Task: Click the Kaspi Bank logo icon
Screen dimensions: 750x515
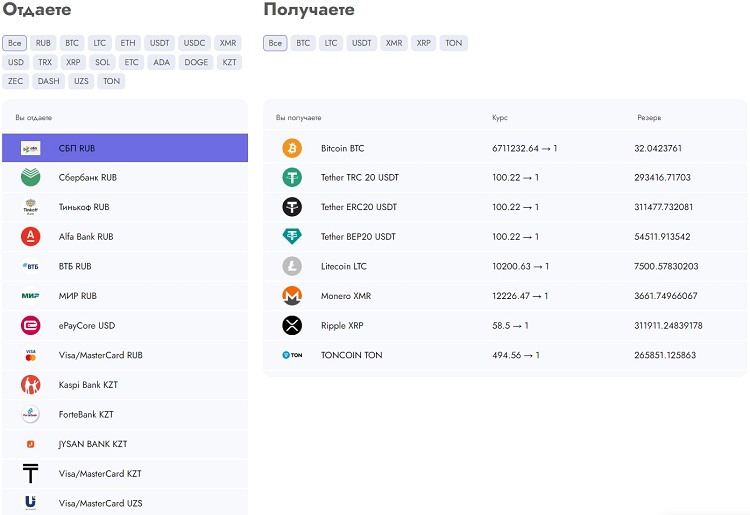Action: point(31,385)
